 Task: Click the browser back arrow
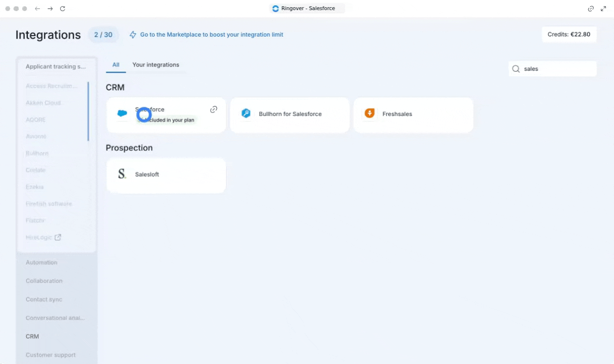tap(38, 9)
